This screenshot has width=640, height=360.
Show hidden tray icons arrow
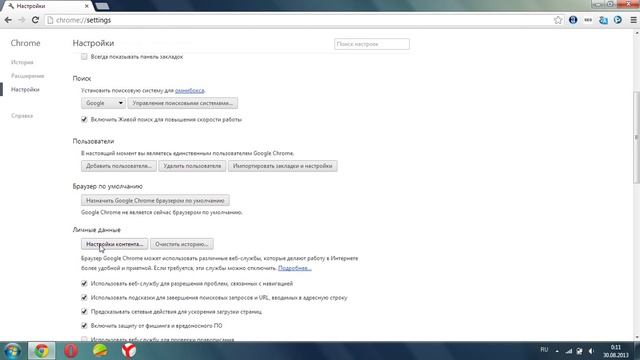point(557,351)
